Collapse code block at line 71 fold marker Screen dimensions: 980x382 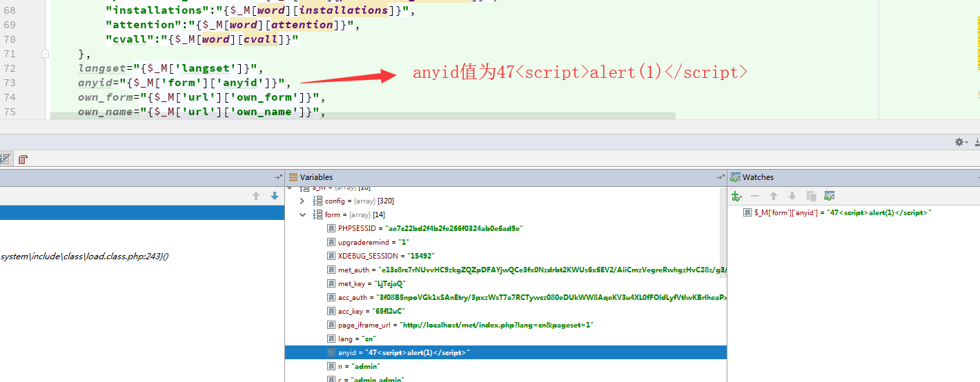pos(45,54)
